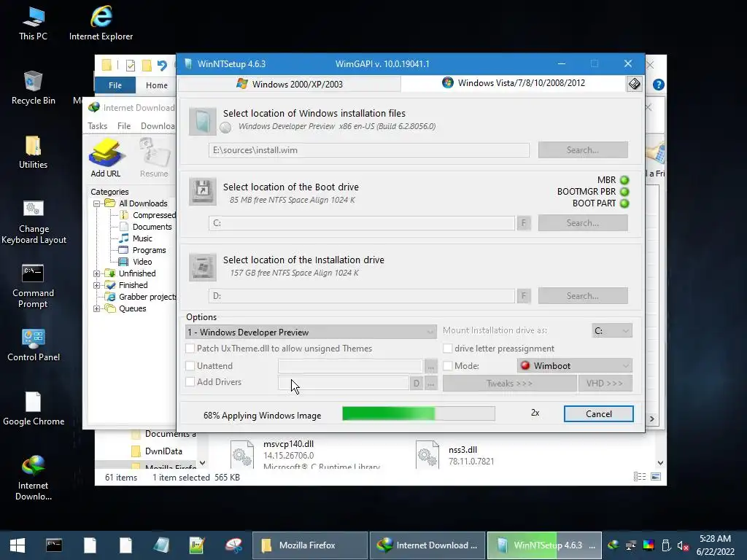The image size is (747, 560).
Task: Tick the Unattend checkbox
Action: click(190, 366)
